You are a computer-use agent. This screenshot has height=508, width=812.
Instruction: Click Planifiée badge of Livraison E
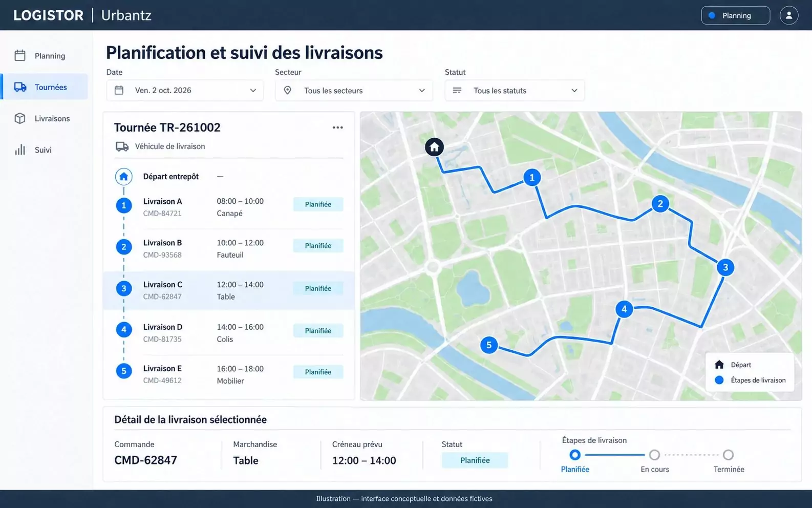pos(318,372)
